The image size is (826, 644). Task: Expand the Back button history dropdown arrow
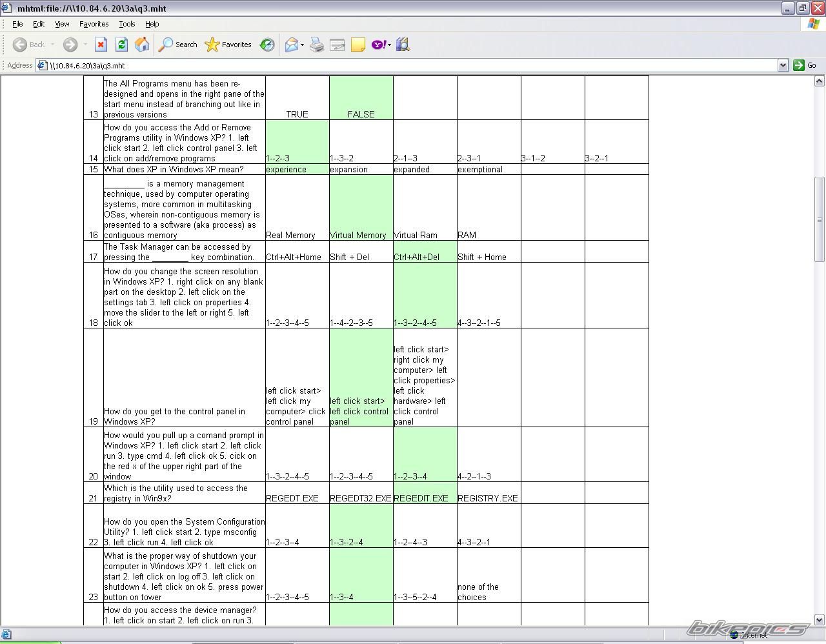(52, 45)
